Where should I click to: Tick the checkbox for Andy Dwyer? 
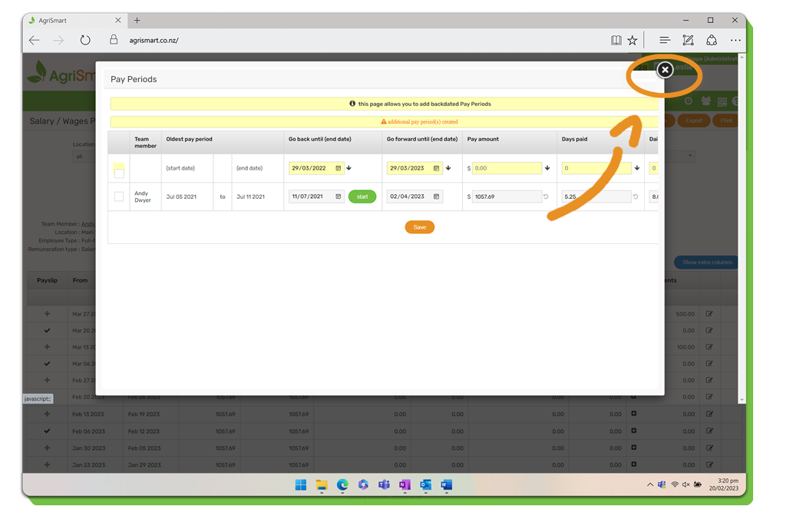[119, 197]
